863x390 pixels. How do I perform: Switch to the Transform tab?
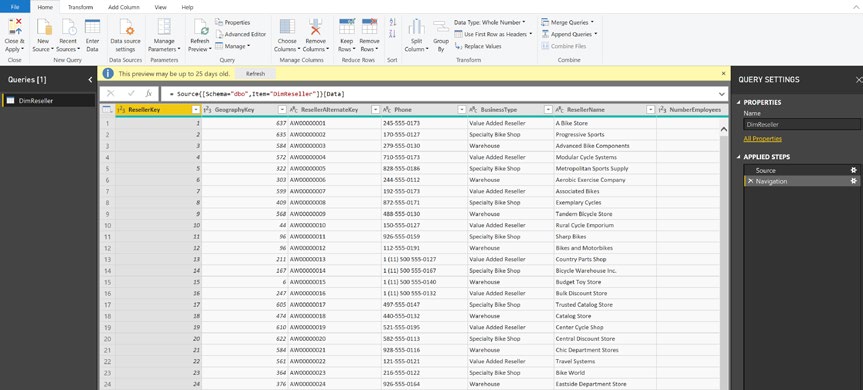[80, 7]
